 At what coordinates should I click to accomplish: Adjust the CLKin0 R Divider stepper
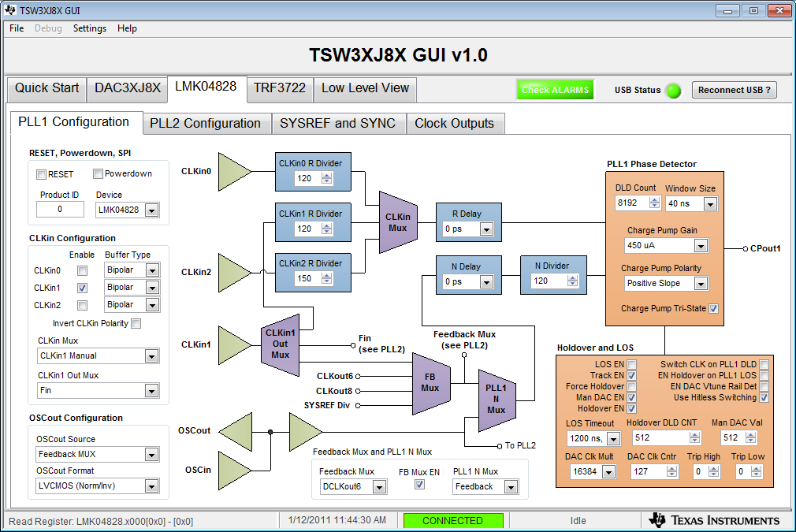[327, 178]
